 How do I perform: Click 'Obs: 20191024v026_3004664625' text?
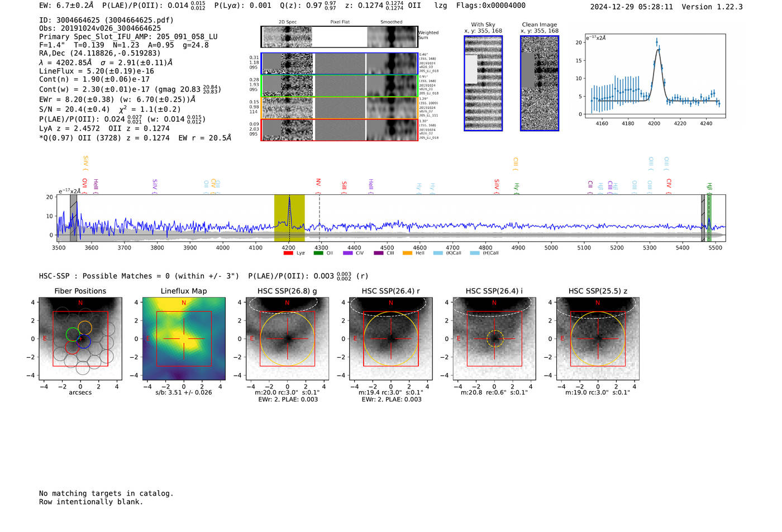(100, 28)
